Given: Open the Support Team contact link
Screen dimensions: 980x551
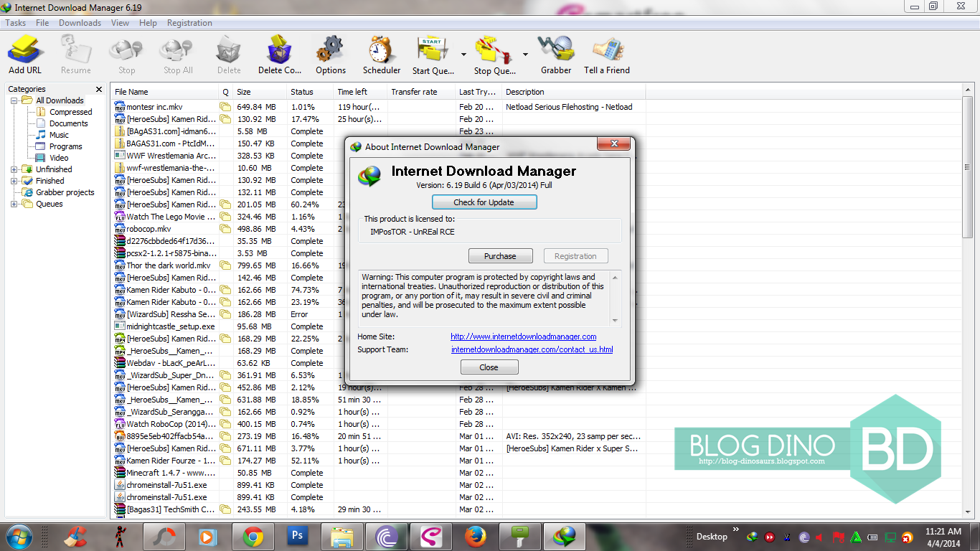Looking at the screenshot, I should pos(532,349).
